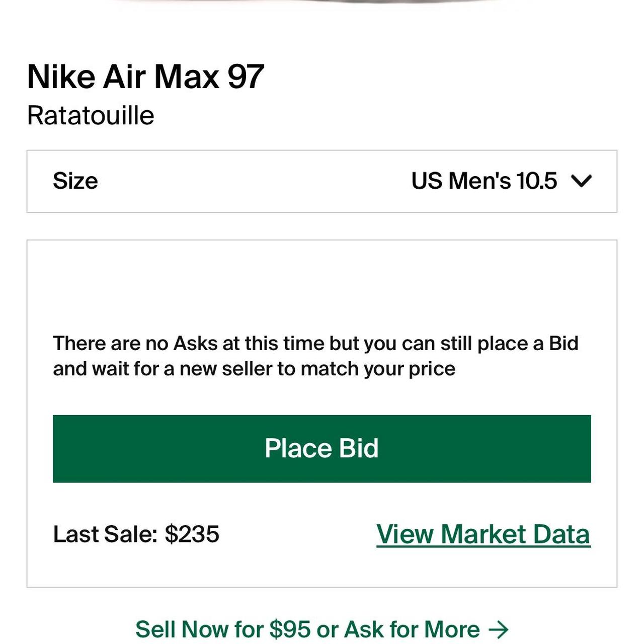Screen dimensions: 644x644
Task: Select the Last Sale: $235 text
Action: pos(136,534)
